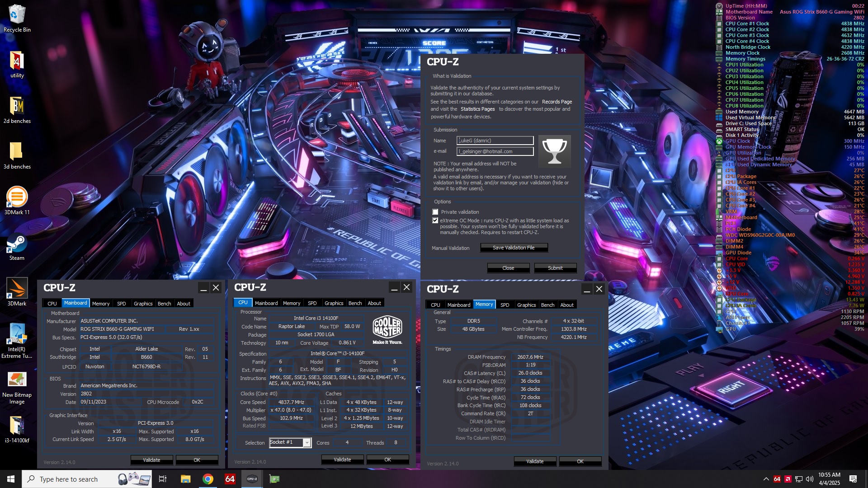The height and width of the screenshot is (488, 868).
Task: Open Intel Extreme Tuning Utility icon
Action: (17, 341)
